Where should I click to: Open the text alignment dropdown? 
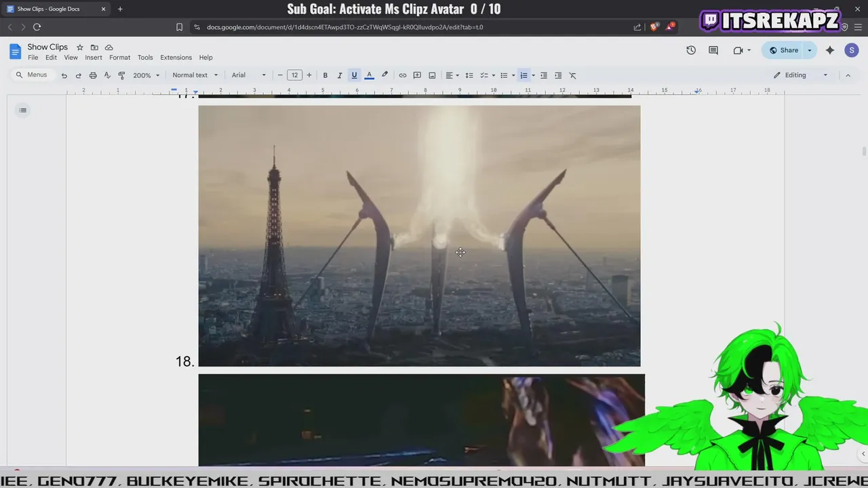[452, 75]
